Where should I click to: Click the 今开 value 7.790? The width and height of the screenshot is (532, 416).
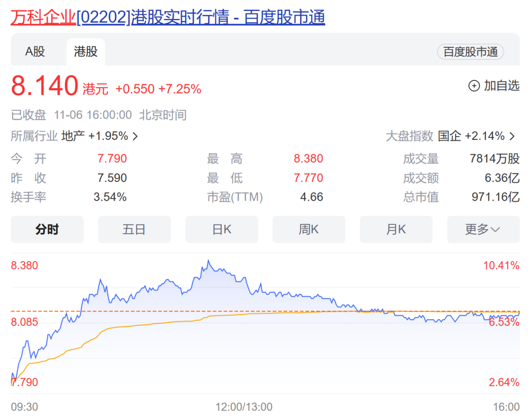pos(112,159)
